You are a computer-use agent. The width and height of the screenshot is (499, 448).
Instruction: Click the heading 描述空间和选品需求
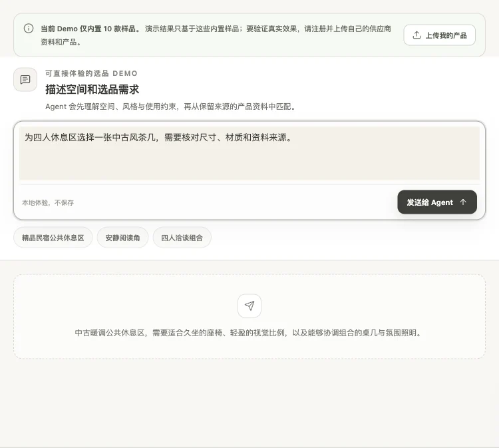(92, 89)
